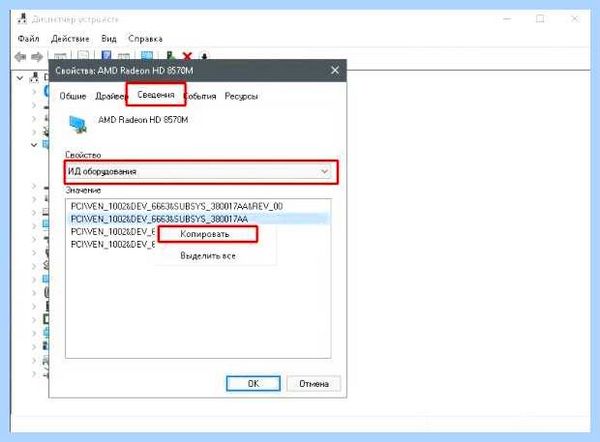Click the update driver green icon
Screen dimensions: 600x442
(x=171, y=55)
